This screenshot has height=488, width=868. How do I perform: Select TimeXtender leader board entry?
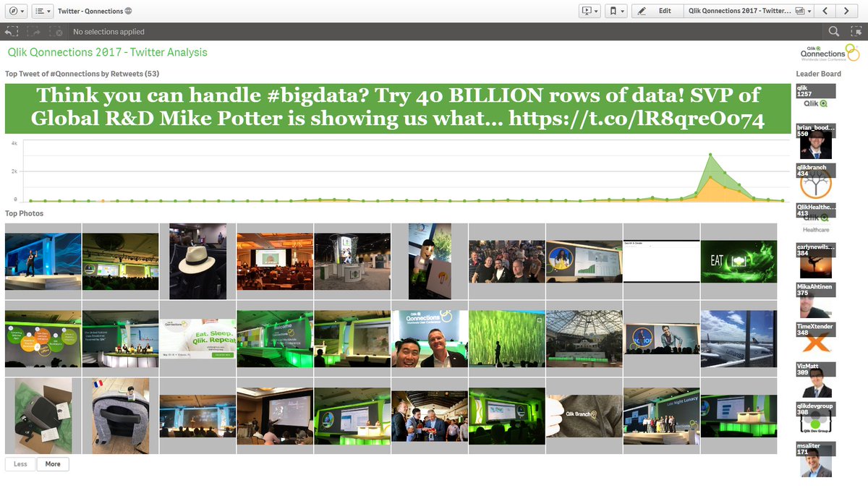[x=816, y=340]
